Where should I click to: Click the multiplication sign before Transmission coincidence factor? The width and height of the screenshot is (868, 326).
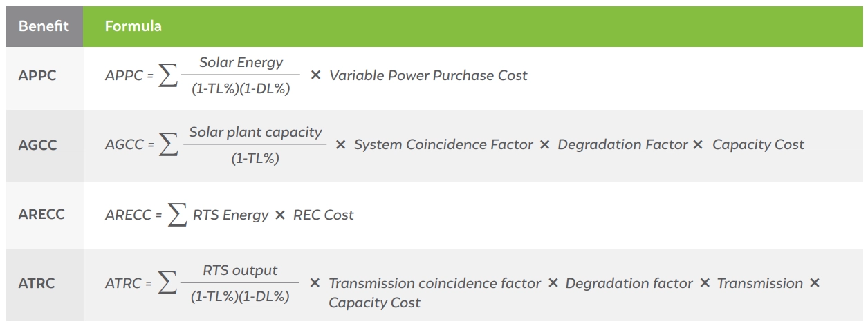[x=315, y=284]
